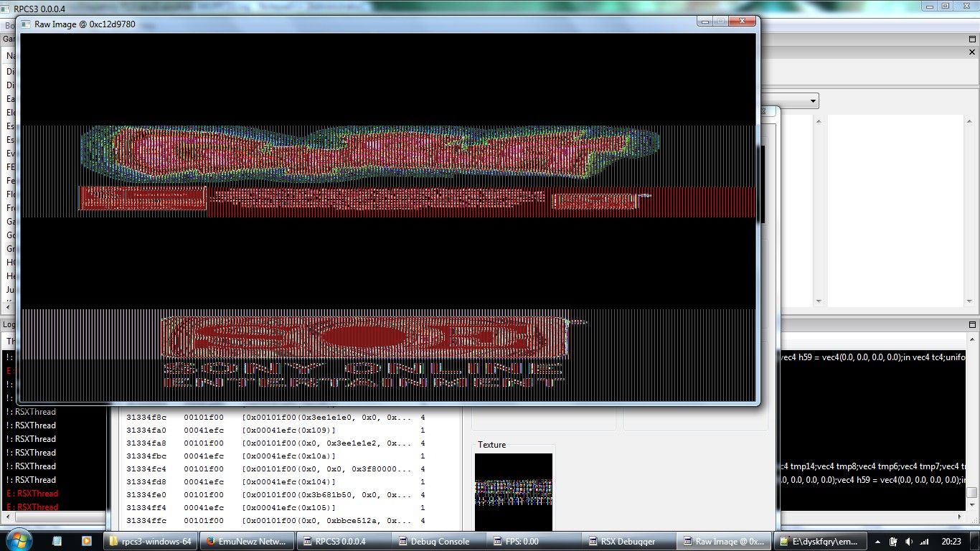Click the command text 0x00041efc(0x105)
The width and height of the screenshot is (980, 551).
(x=288, y=508)
